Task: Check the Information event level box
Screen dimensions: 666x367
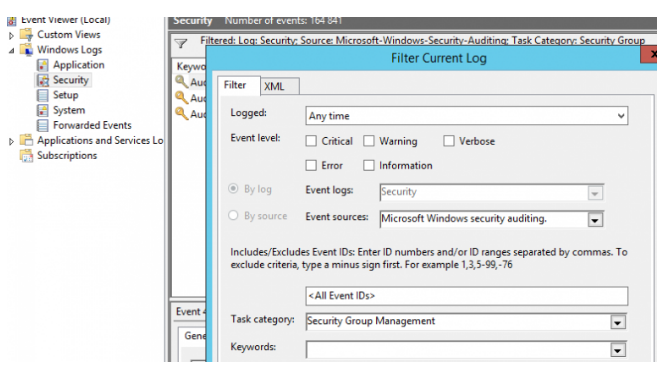Action: 369,165
